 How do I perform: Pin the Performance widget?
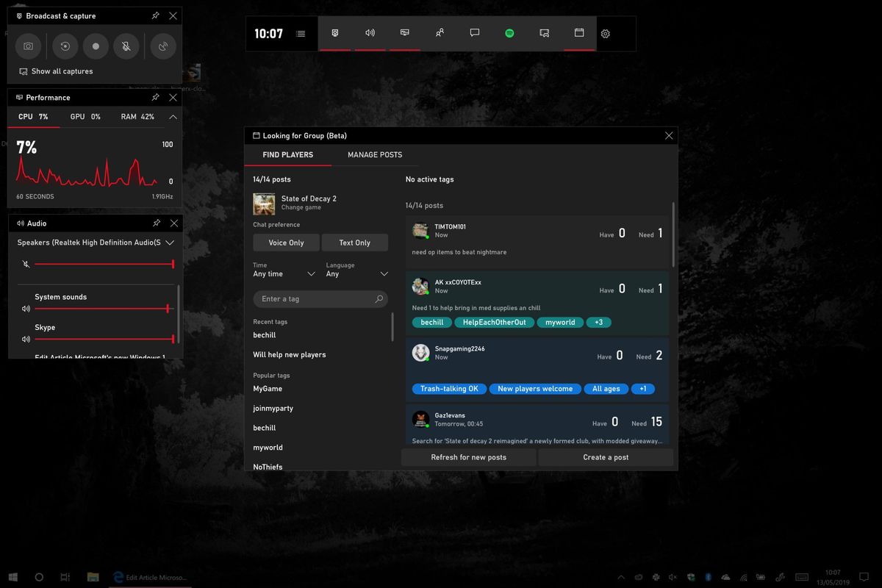click(156, 97)
